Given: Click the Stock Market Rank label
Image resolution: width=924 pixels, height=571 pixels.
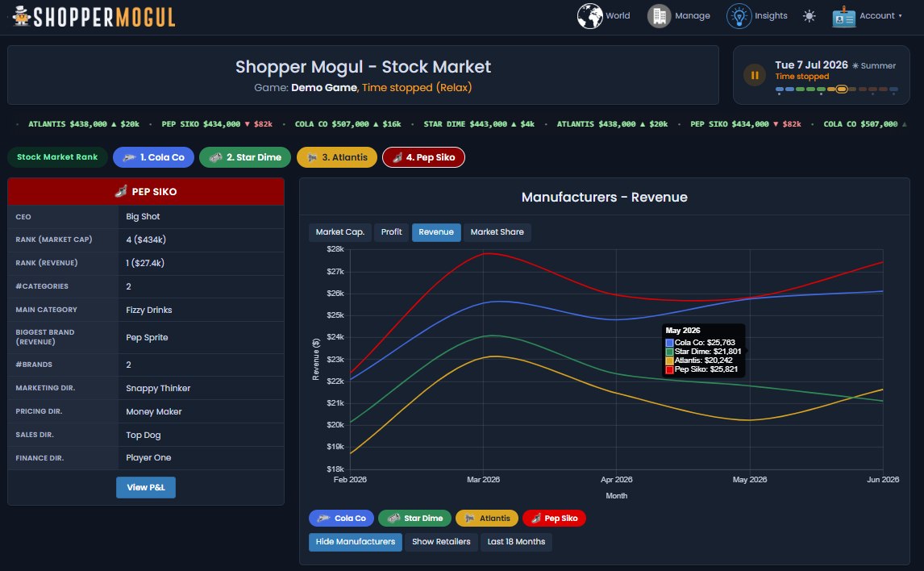Looking at the screenshot, I should click(x=57, y=157).
